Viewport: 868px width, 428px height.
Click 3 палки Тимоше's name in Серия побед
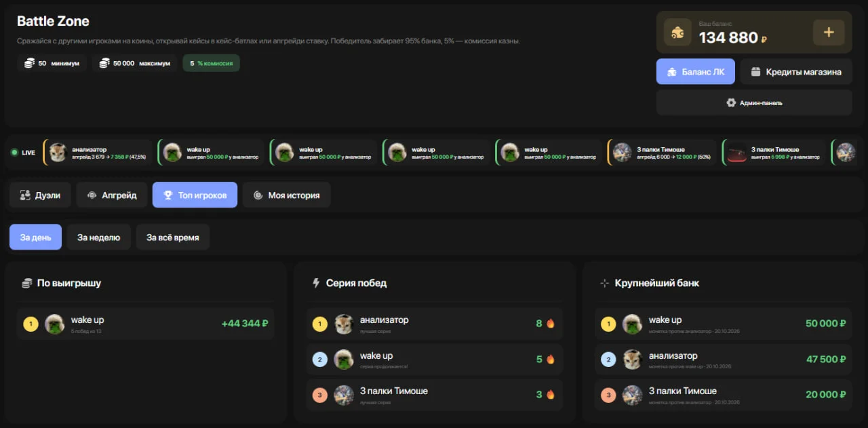(394, 391)
